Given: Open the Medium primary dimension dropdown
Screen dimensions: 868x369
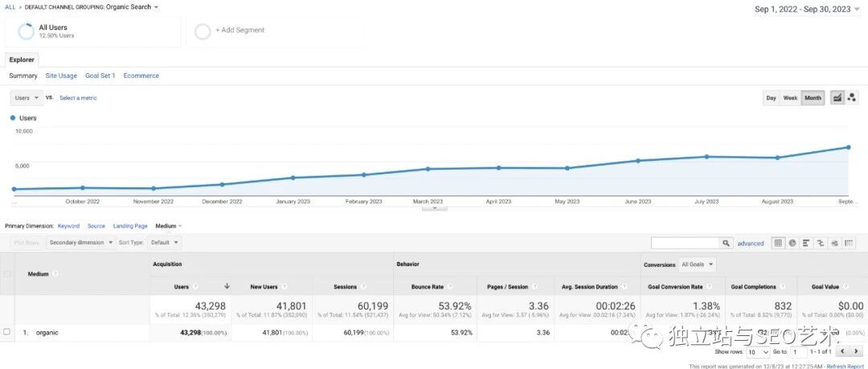Looking at the screenshot, I should point(169,226).
